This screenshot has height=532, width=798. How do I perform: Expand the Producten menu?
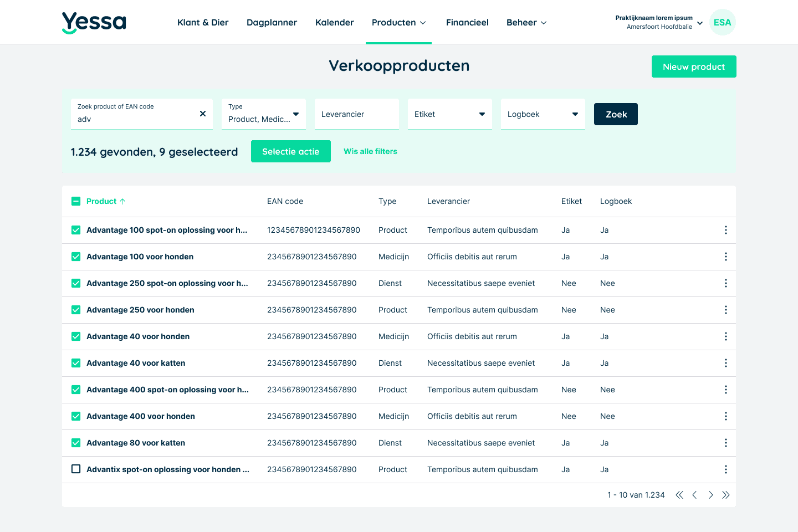tap(398, 22)
